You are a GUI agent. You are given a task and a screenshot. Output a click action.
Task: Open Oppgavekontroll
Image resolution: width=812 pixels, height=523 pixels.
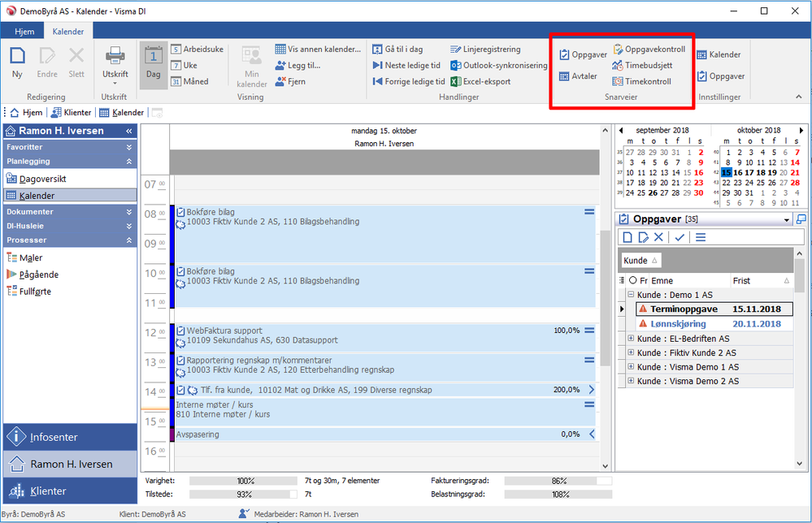click(649, 50)
